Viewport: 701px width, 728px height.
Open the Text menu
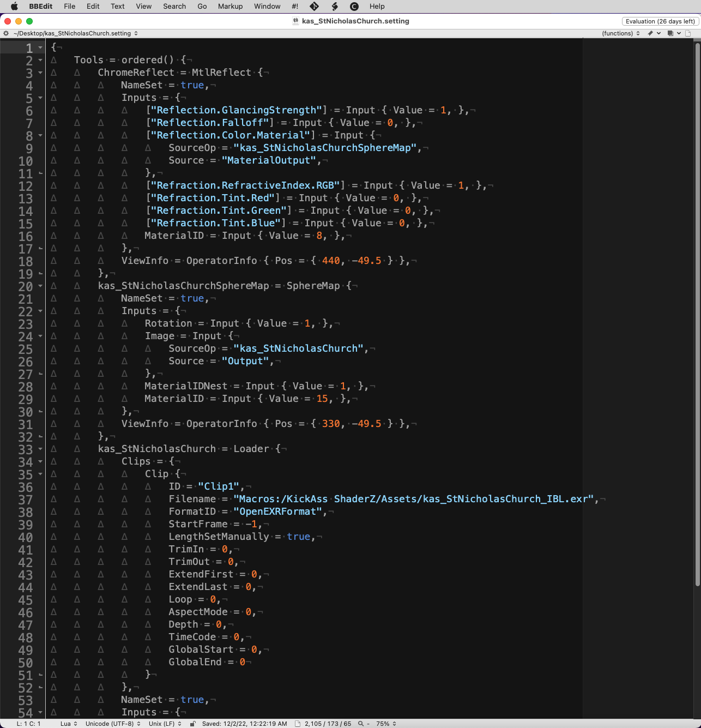[118, 7]
